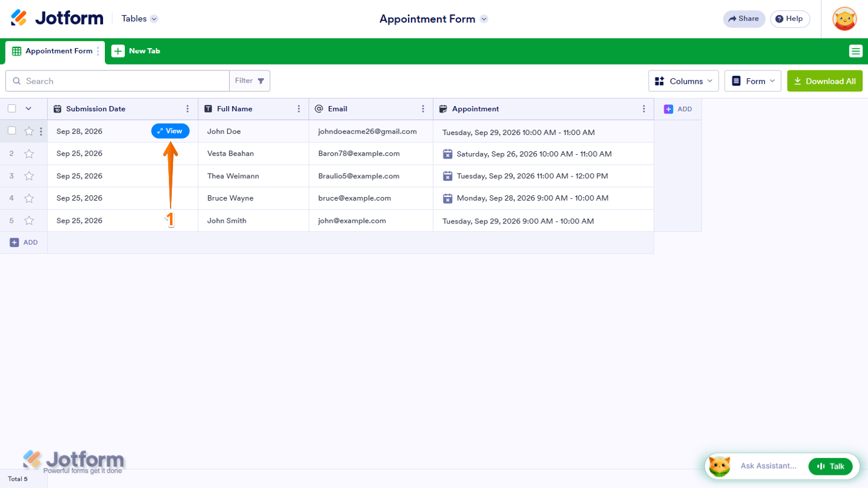This screenshot has height=488, width=868.
Task: Expand the selection chevron beside header checkbox
Action: 28,109
